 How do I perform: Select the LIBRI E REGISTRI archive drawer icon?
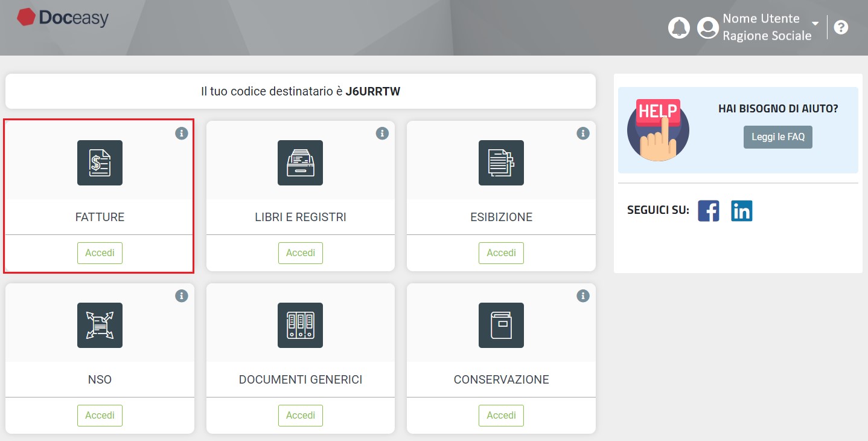tap(300, 163)
